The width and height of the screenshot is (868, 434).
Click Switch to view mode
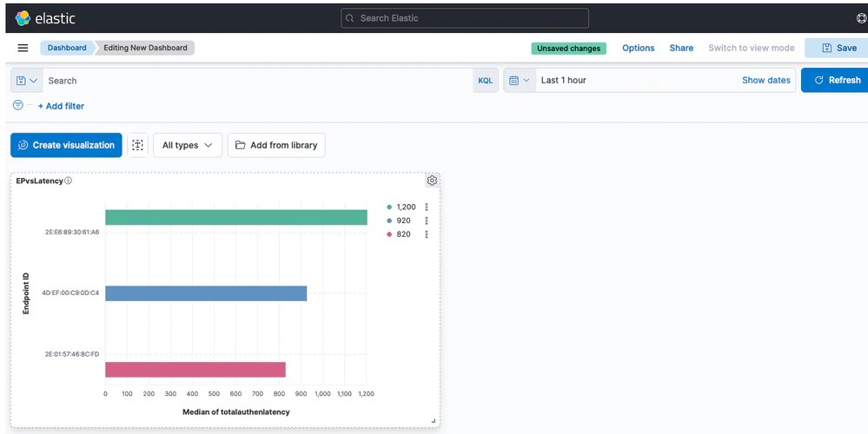752,48
